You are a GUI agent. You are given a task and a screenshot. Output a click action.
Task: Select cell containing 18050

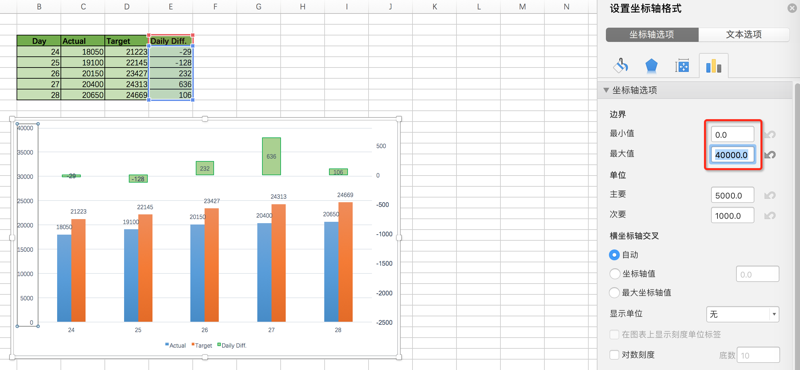pos(83,52)
